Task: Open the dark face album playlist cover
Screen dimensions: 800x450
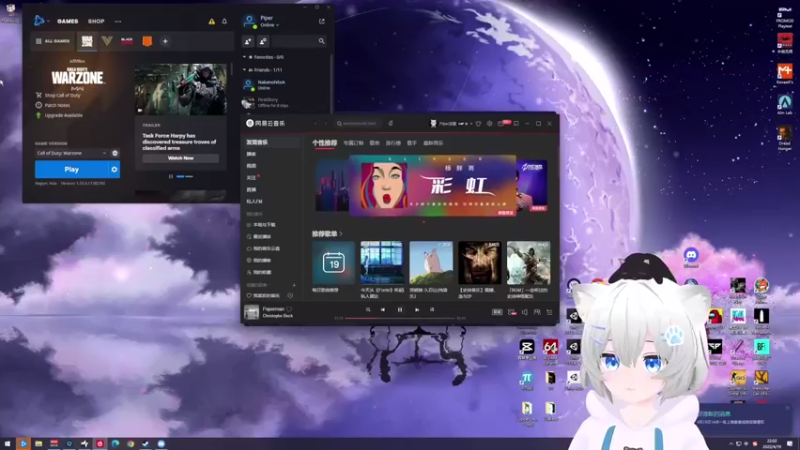Action: click(x=480, y=263)
